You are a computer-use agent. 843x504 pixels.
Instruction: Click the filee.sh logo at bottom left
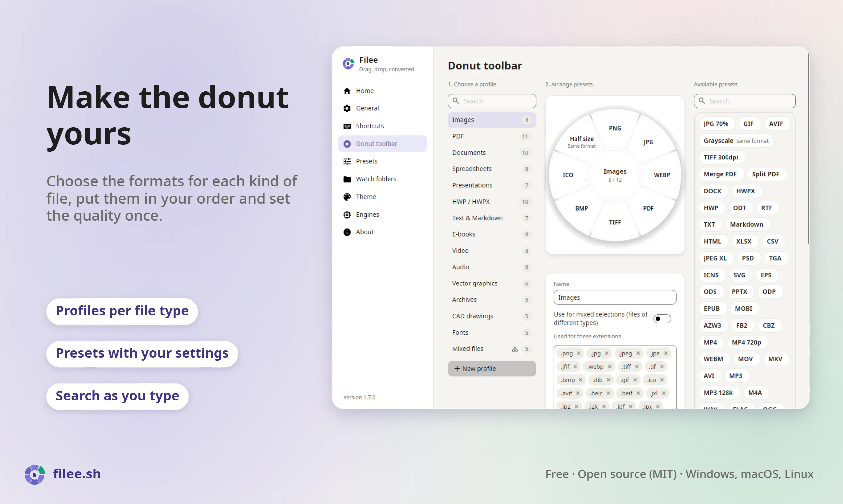point(35,474)
